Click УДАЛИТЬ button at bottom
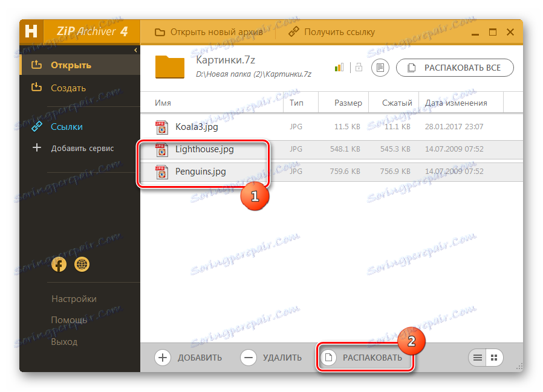The width and height of the screenshot is (543, 392). click(271, 358)
